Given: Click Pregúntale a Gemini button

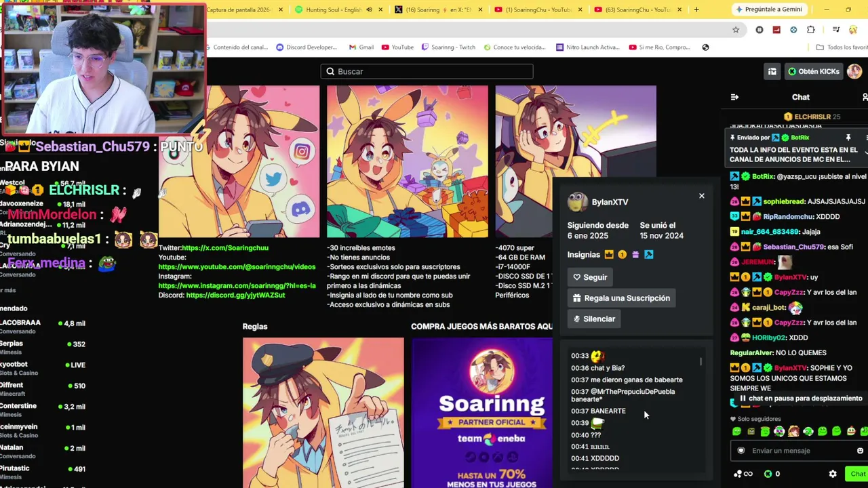Looking at the screenshot, I should (768, 9).
